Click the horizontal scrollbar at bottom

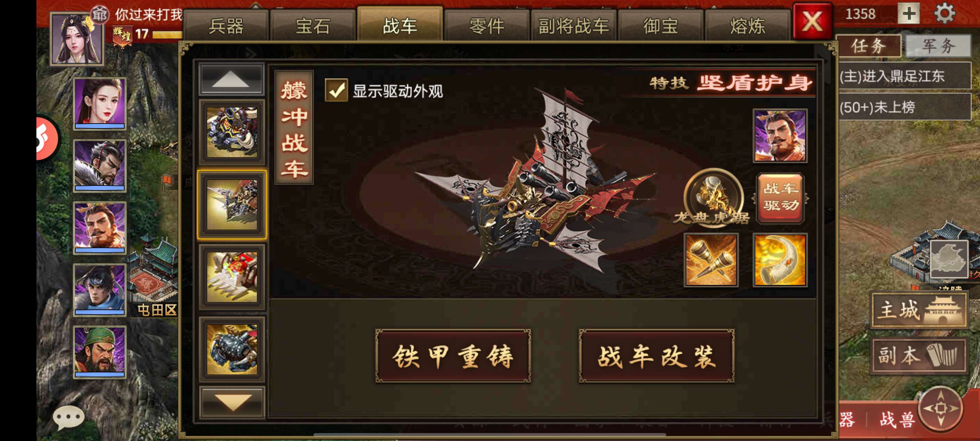pos(489,434)
